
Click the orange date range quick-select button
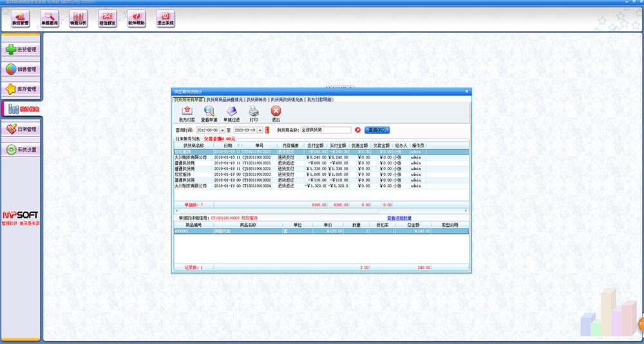(x=267, y=130)
